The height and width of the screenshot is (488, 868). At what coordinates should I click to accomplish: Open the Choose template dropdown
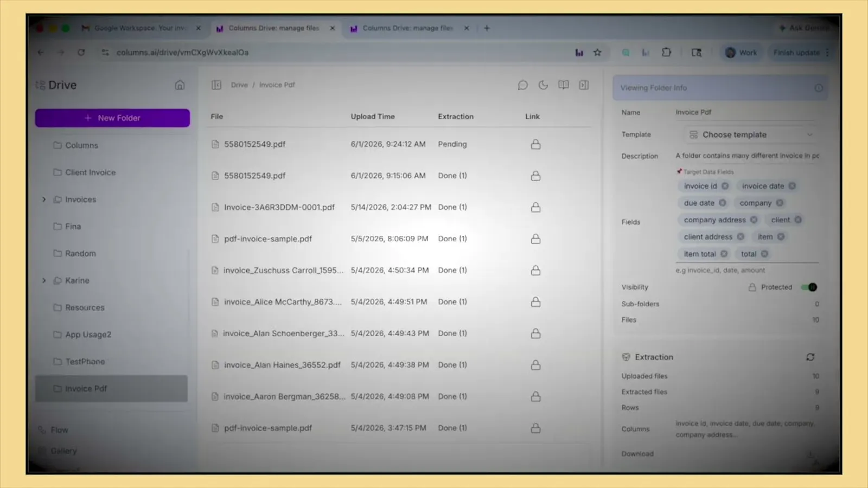[751, 134]
